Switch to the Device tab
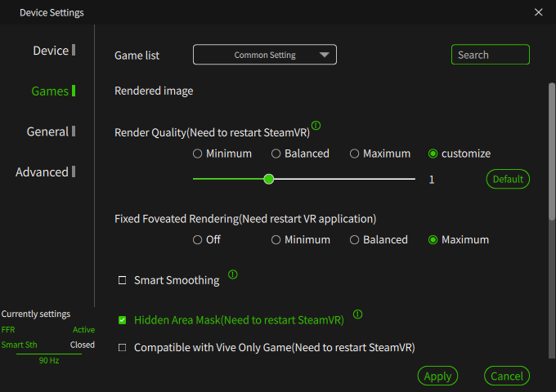This screenshot has height=392, width=556. click(x=51, y=51)
